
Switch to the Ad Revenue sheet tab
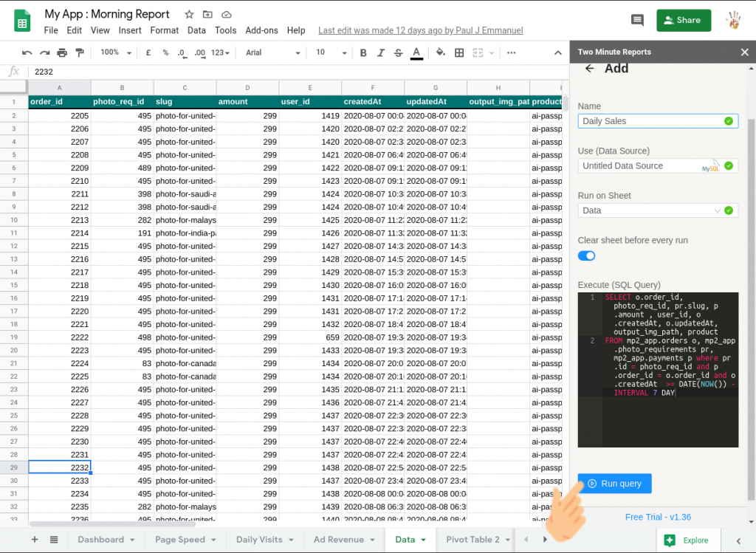tap(338, 540)
